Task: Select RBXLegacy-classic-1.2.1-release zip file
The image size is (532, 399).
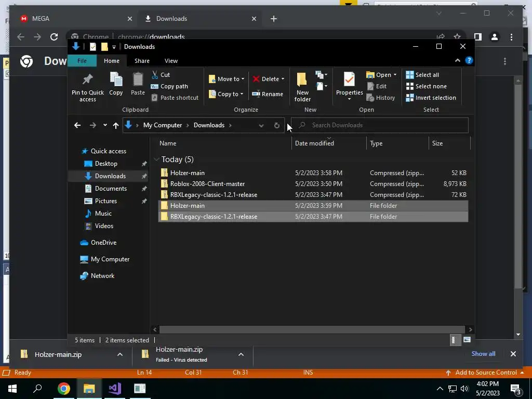Action: pos(313,194)
